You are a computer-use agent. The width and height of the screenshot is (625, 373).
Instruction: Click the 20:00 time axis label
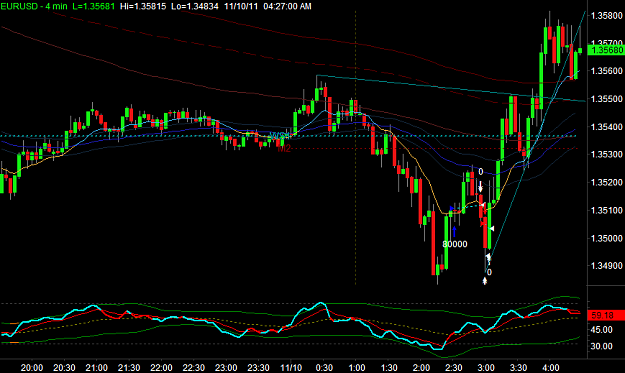(x=32, y=367)
